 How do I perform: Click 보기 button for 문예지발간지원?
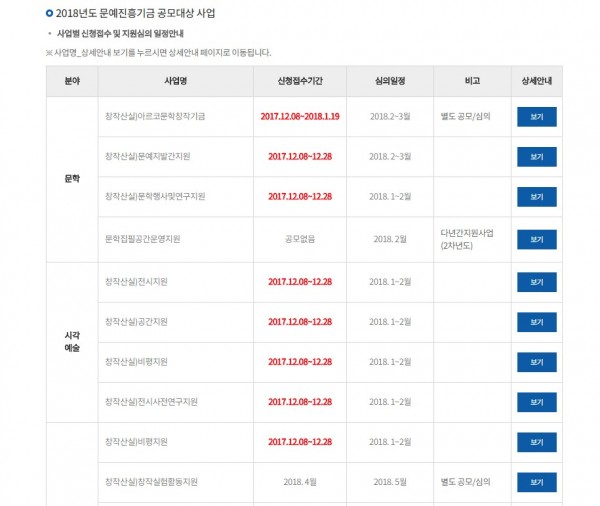[x=536, y=157]
